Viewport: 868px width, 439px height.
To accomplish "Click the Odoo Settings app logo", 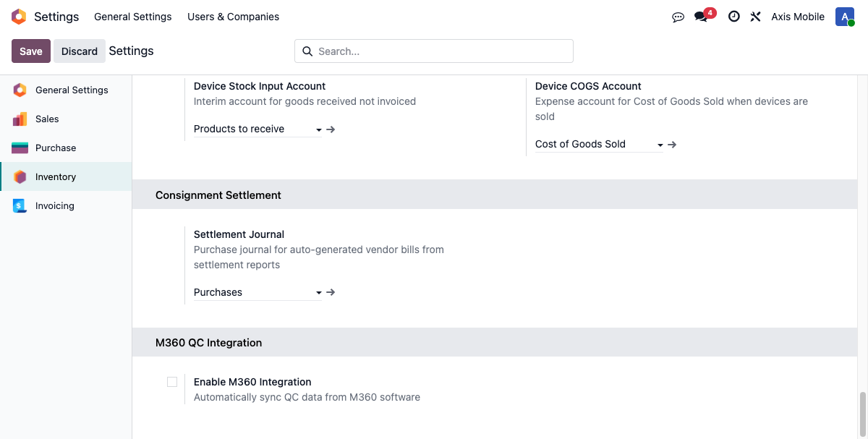I will (x=19, y=17).
